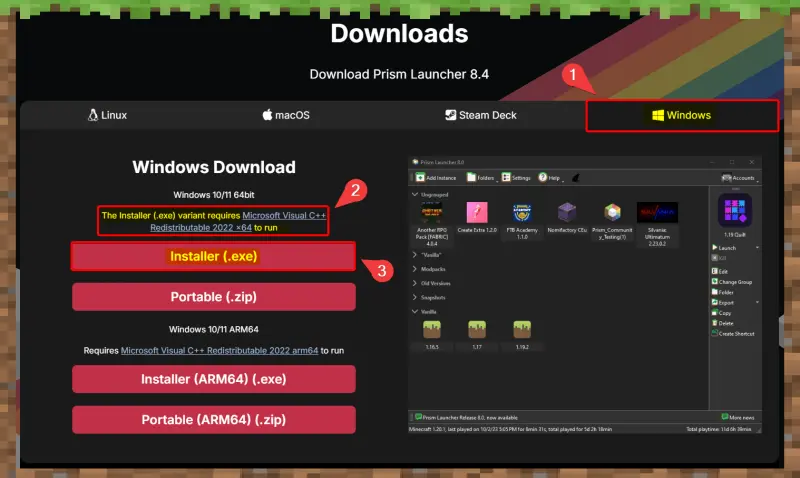Click Delete in the launcher sidebar
The width and height of the screenshot is (800, 478).
(722, 323)
